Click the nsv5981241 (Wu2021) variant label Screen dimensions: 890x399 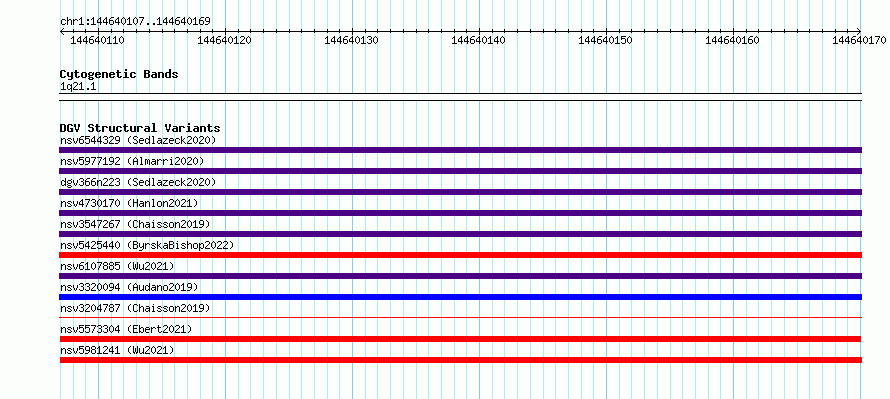point(117,350)
